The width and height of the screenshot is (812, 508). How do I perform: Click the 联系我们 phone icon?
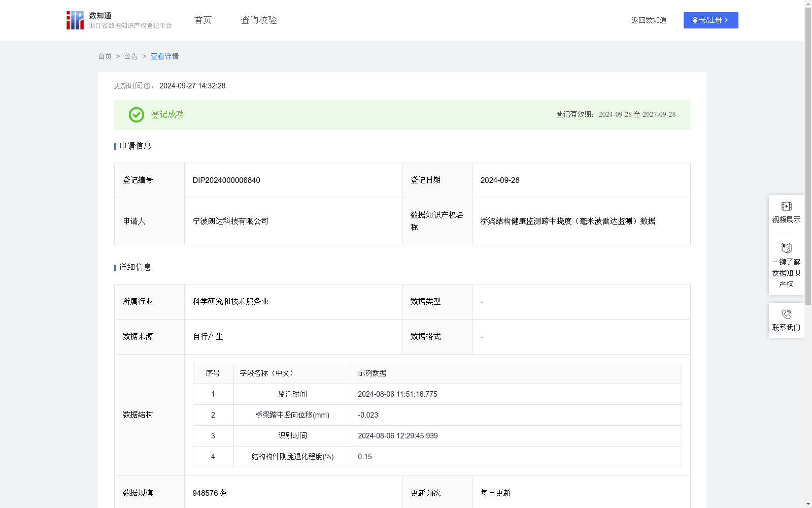click(x=786, y=314)
